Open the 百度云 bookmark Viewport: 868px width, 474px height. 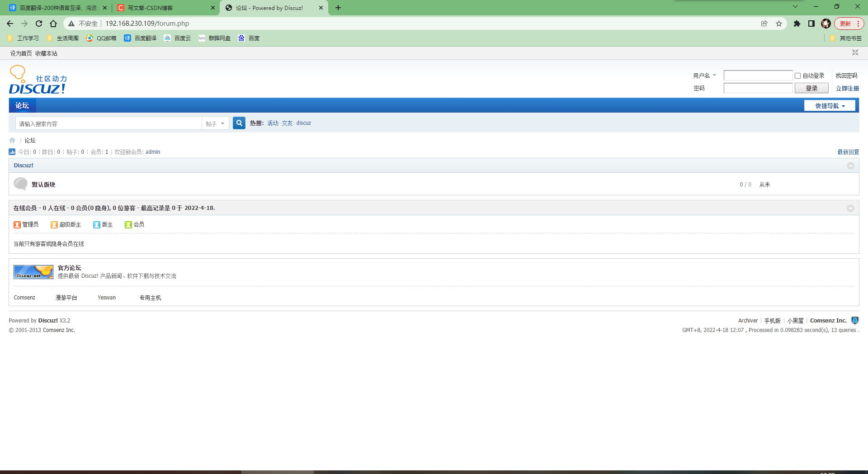178,38
